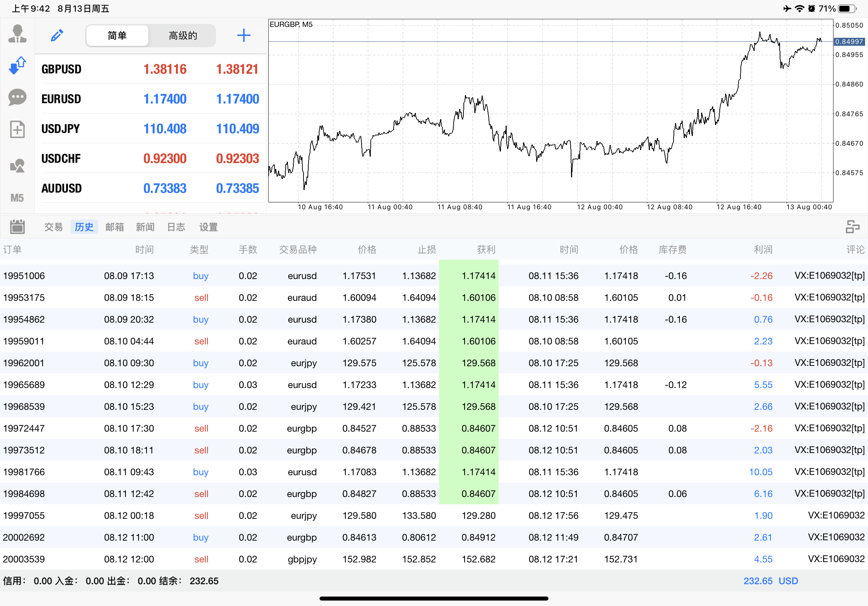868x606 pixels.
Task: Tap the 232.65 USD total balance
Action: coord(771,581)
